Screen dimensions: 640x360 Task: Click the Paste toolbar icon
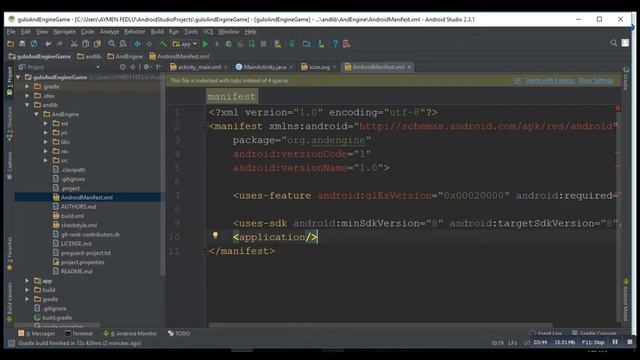[97, 44]
